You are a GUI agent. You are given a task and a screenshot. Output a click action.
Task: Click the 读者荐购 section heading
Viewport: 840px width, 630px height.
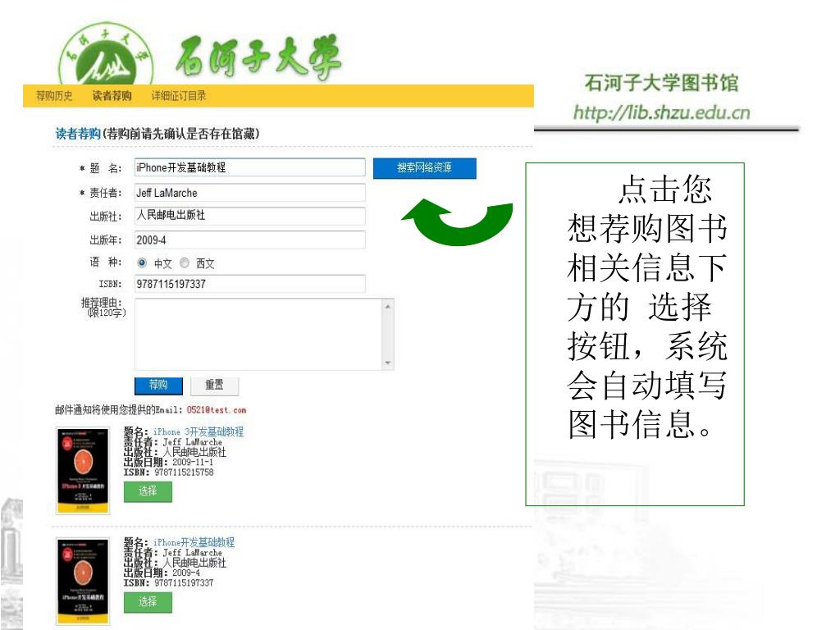coord(78,134)
